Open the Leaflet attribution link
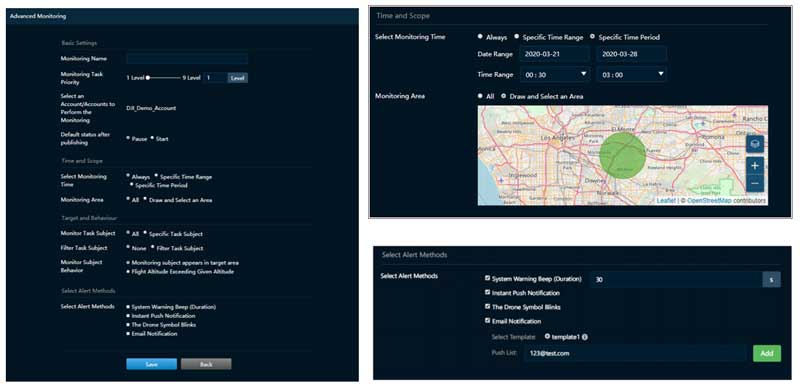Image resolution: width=800 pixels, height=389 pixels. coord(666,201)
